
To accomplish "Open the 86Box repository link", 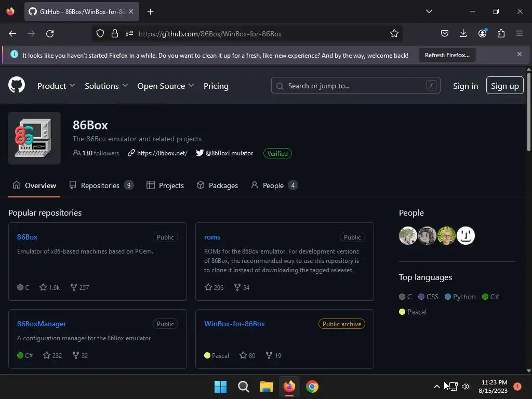I will (x=27, y=237).
